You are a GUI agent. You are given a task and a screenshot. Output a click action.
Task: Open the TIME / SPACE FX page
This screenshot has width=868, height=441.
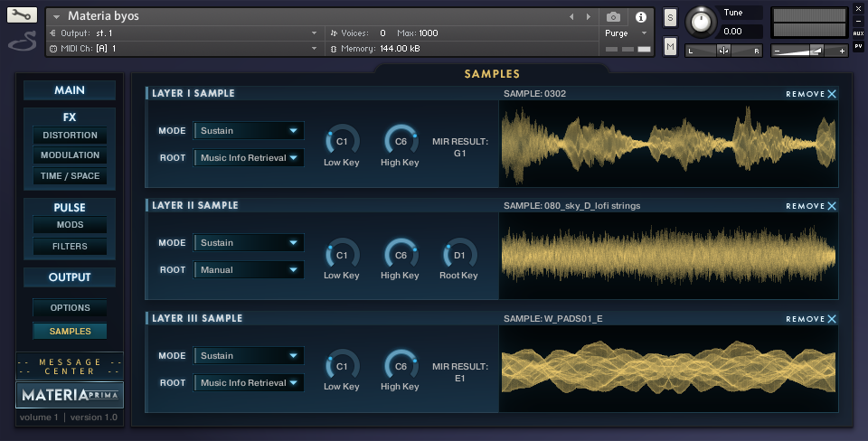click(x=70, y=176)
